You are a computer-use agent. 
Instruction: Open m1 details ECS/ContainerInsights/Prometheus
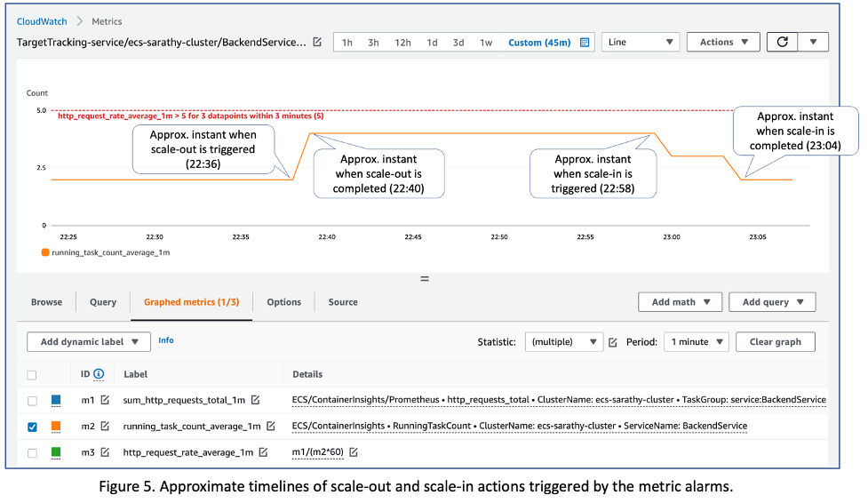tap(559, 399)
